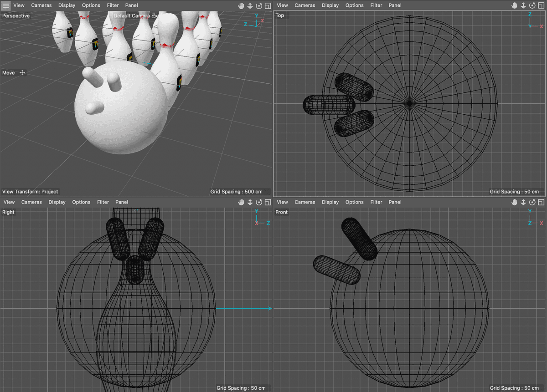Open View menu in Right viewport
Screen dimensions: 547x392
coord(9,202)
